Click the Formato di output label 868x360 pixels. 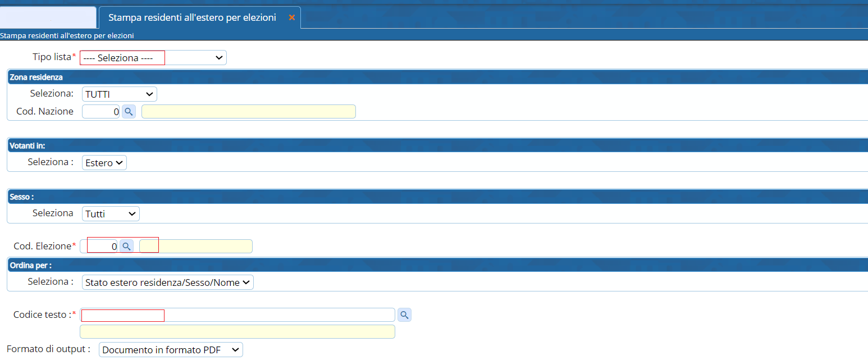pyautogui.click(x=48, y=349)
